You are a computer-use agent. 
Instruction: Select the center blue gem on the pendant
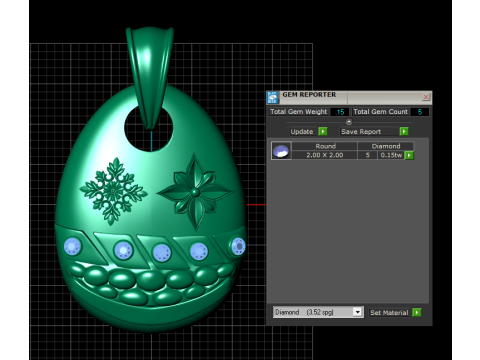(x=162, y=252)
